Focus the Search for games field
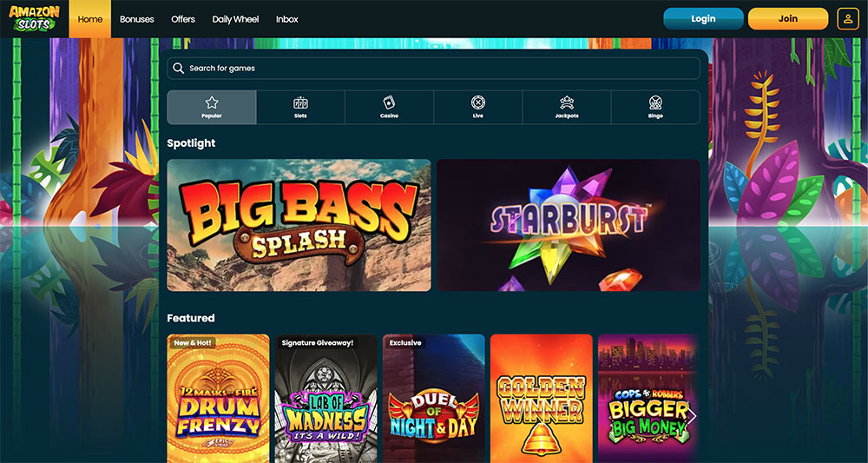Image resolution: width=868 pixels, height=463 pixels. [433, 68]
